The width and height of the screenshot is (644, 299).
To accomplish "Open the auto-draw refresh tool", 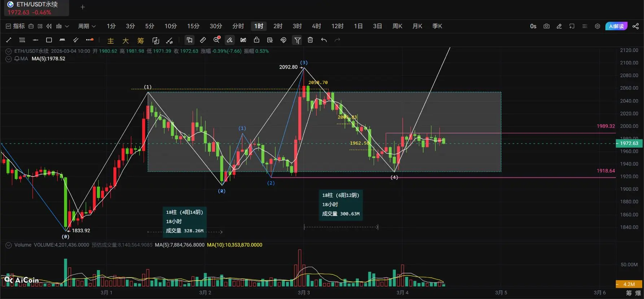I will click(155, 40).
